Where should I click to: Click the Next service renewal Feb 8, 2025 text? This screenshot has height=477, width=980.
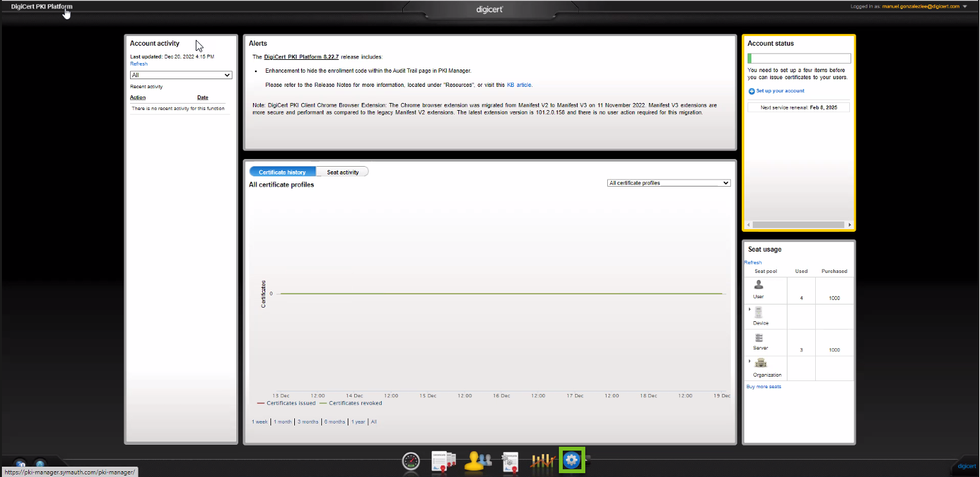(x=798, y=108)
